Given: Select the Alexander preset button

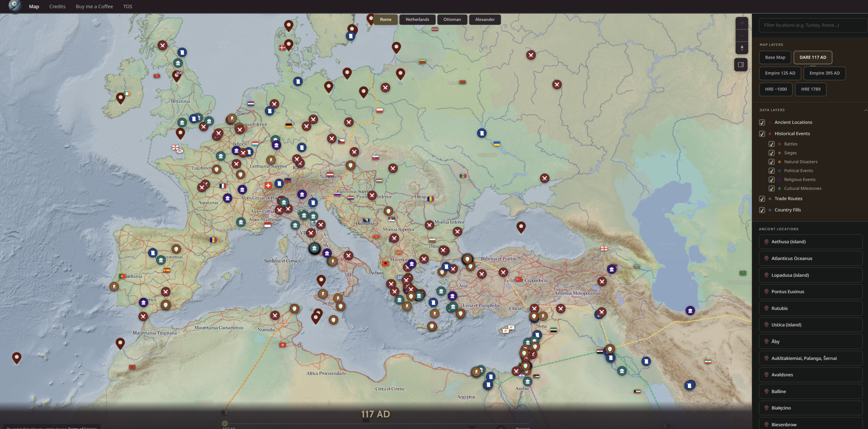Looking at the screenshot, I should 485,19.
